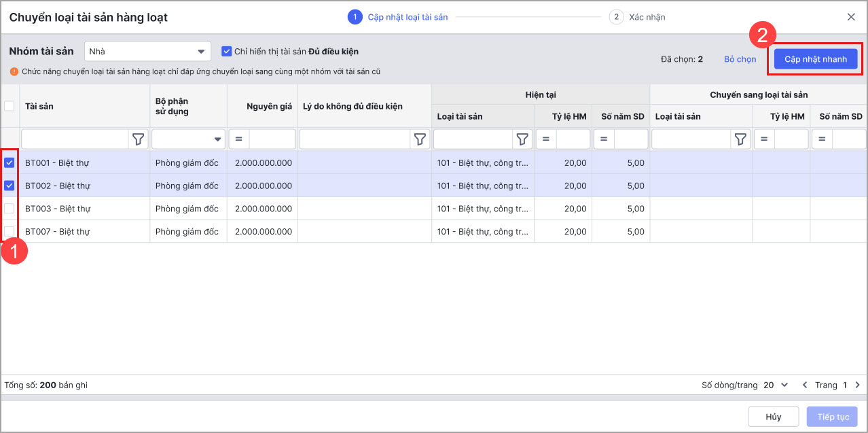Click the filter icon in Tài sản column
Screen dimensions: 868x433
tap(139, 139)
